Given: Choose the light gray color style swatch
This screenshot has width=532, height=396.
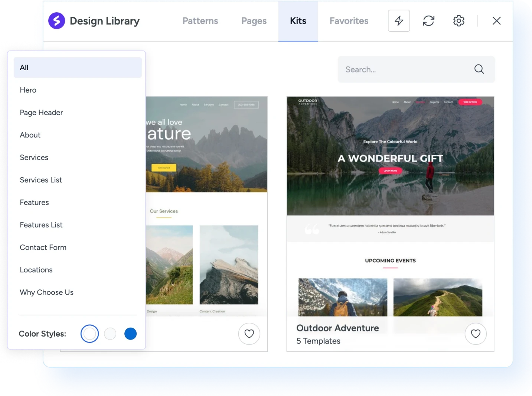Looking at the screenshot, I should 110,334.
